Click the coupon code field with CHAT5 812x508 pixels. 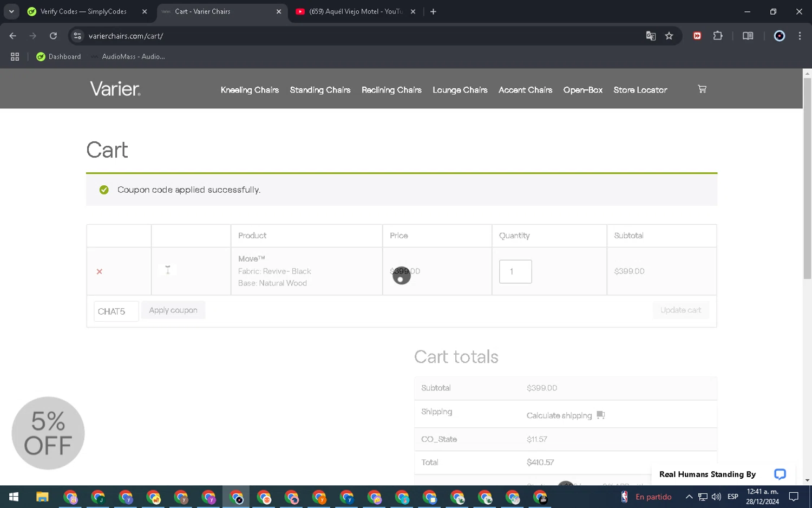[116, 311]
